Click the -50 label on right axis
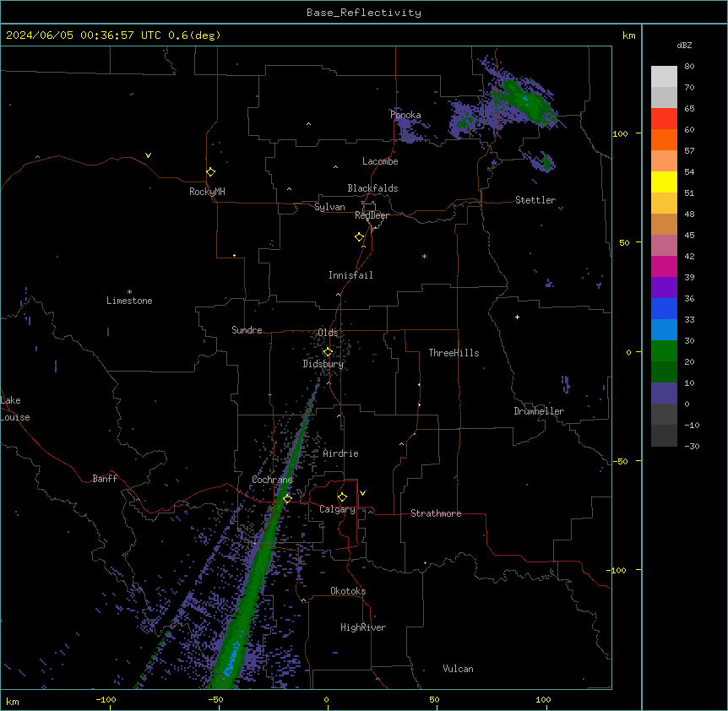Viewport: 728px width, 711px height. coord(620,461)
